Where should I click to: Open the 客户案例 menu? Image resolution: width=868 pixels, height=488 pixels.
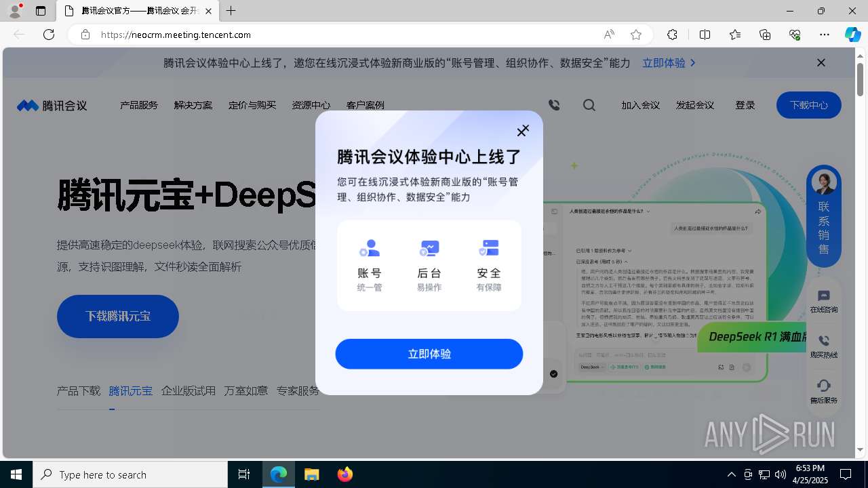pos(365,105)
